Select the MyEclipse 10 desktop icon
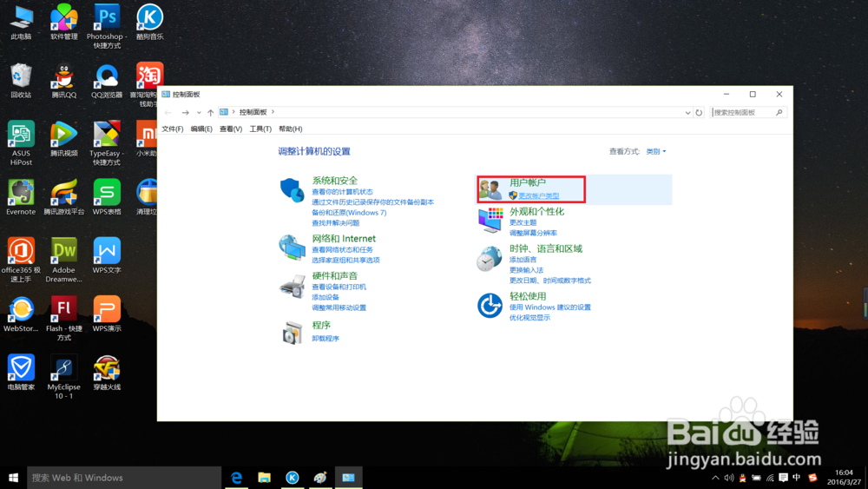The width and height of the screenshot is (868, 489). pyautogui.click(x=64, y=367)
